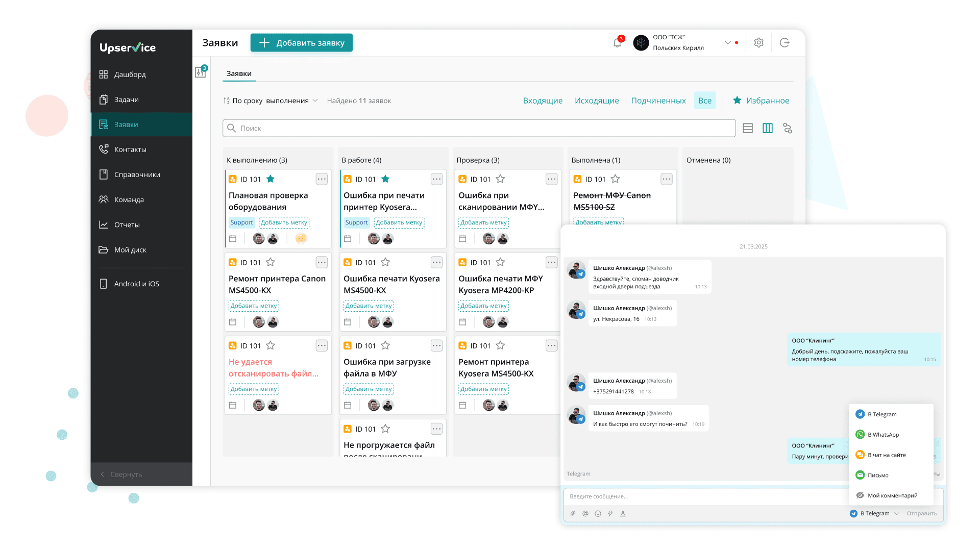Click the Support tag on Плановая проверка card
The image size is (980, 551).
coord(241,222)
